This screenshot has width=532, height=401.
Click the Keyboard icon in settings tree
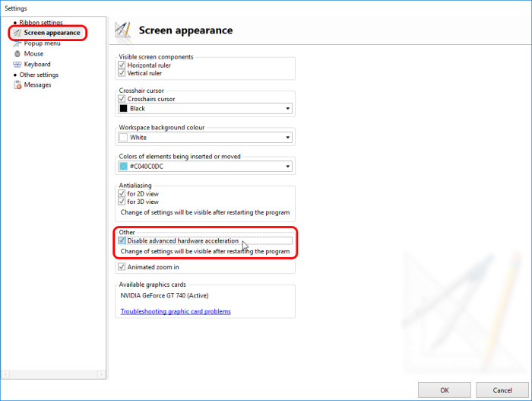pos(17,65)
